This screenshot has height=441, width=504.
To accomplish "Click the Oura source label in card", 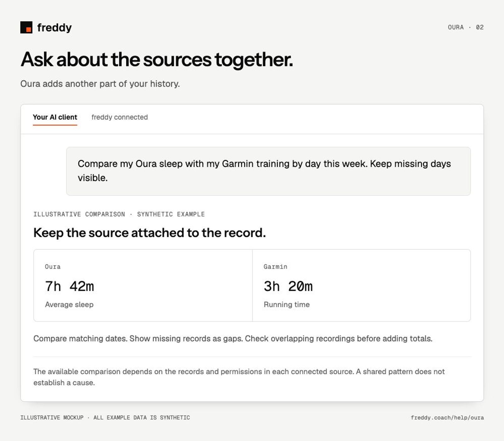I will coord(53,267).
